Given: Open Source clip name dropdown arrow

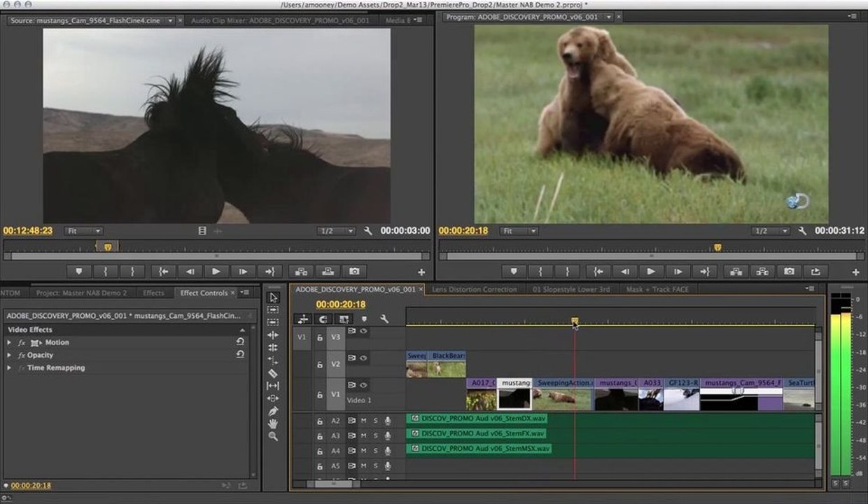Looking at the screenshot, I should pos(170,20).
